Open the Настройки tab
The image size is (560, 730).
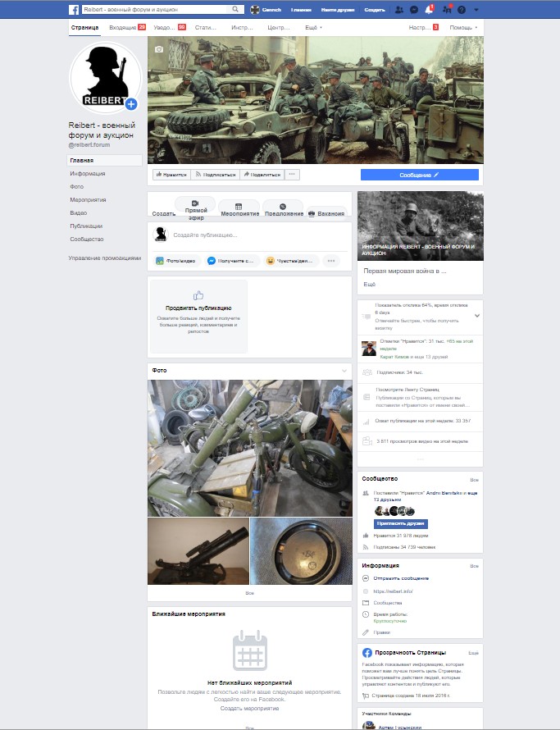click(423, 27)
